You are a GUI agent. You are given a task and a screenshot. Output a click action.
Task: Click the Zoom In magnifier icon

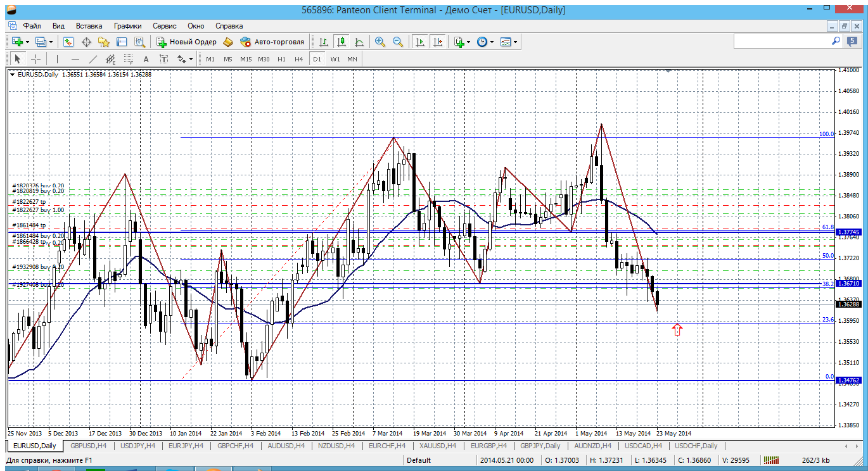click(380, 42)
